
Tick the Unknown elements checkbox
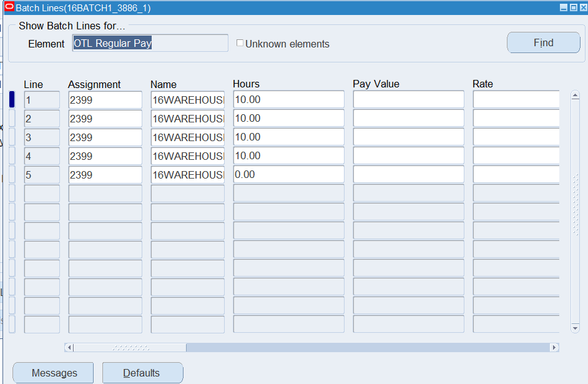(240, 44)
